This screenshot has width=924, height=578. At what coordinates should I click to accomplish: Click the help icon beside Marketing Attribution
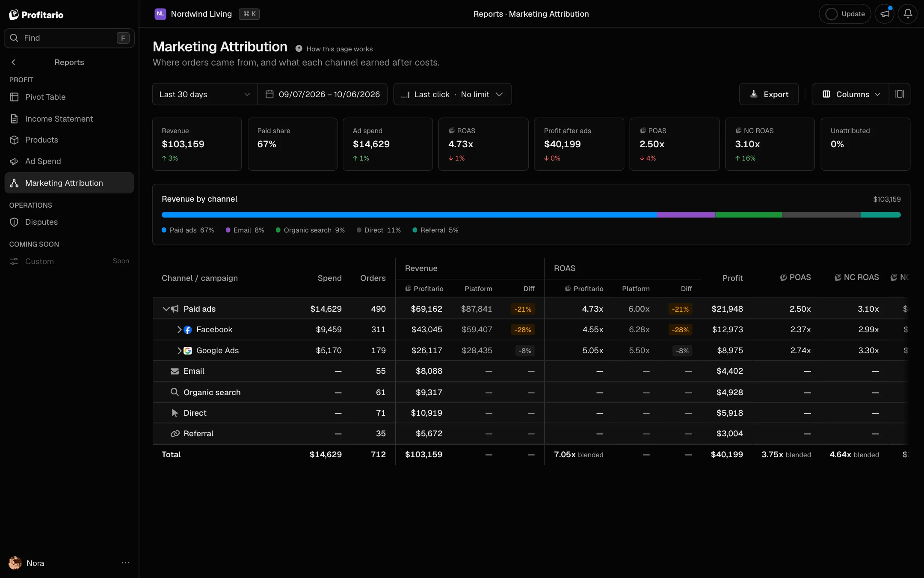(299, 49)
